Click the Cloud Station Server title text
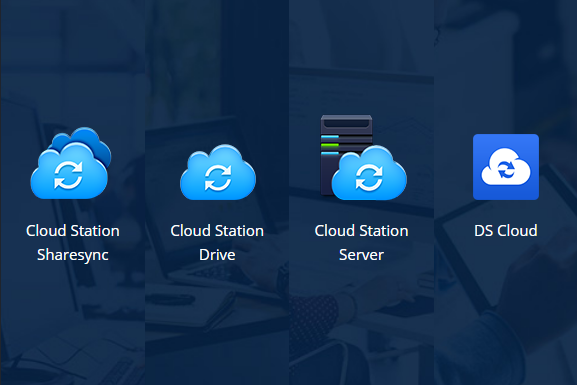This screenshot has width=577, height=386. 361,243
